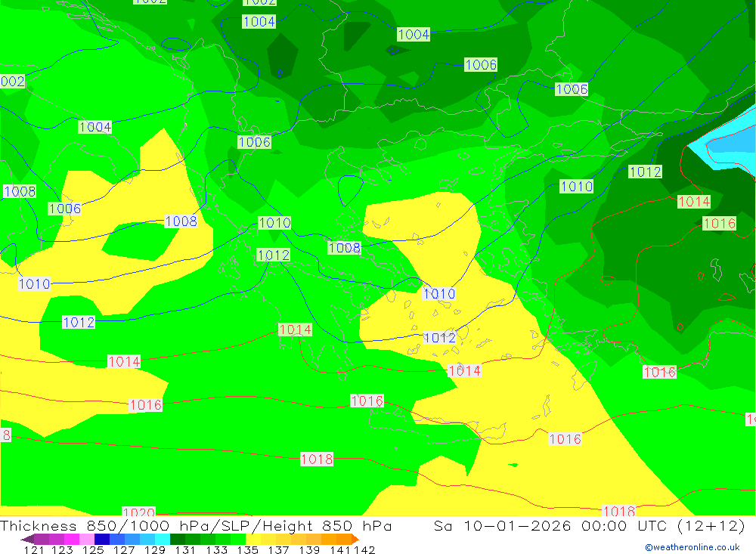The width and height of the screenshot is (756, 554).
Task: Click the legend value 125
Action: pyautogui.click(x=92, y=549)
